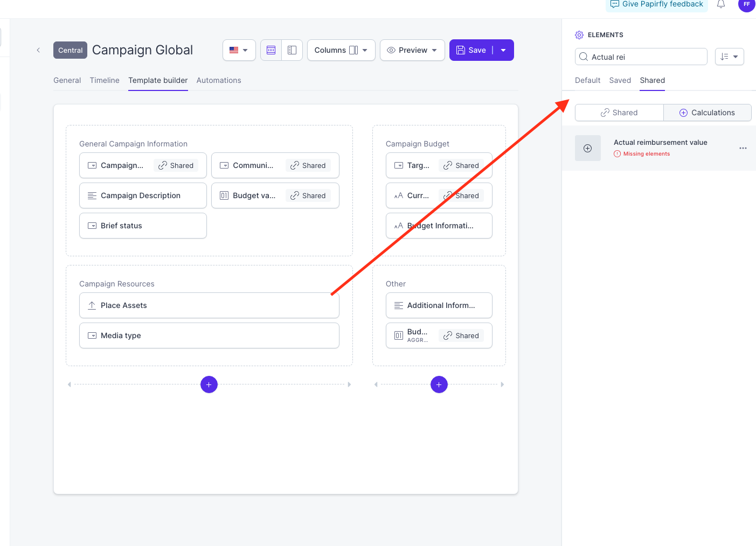Click the Give Papirfly feedback link
This screenshot has width=756, height=546.
click(x=657, y=4)
